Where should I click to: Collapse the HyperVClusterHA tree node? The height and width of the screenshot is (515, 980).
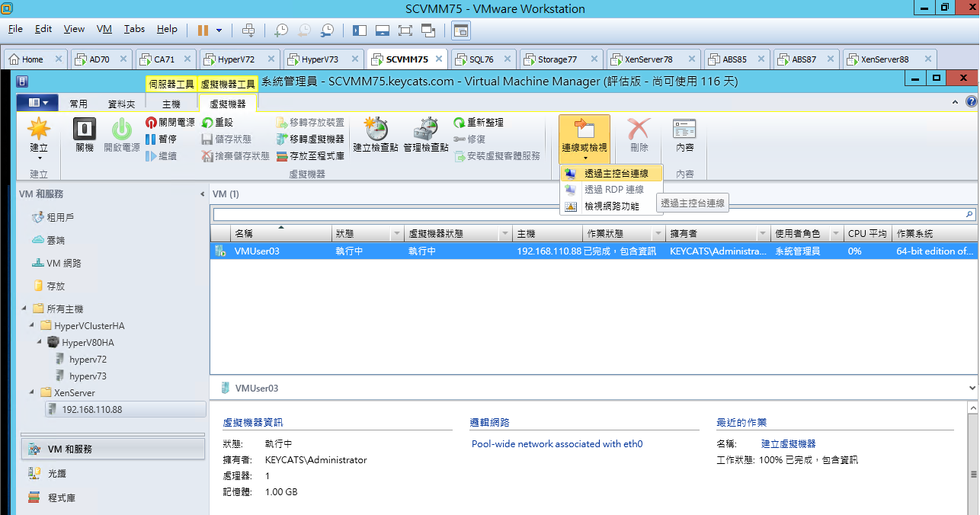34,325
